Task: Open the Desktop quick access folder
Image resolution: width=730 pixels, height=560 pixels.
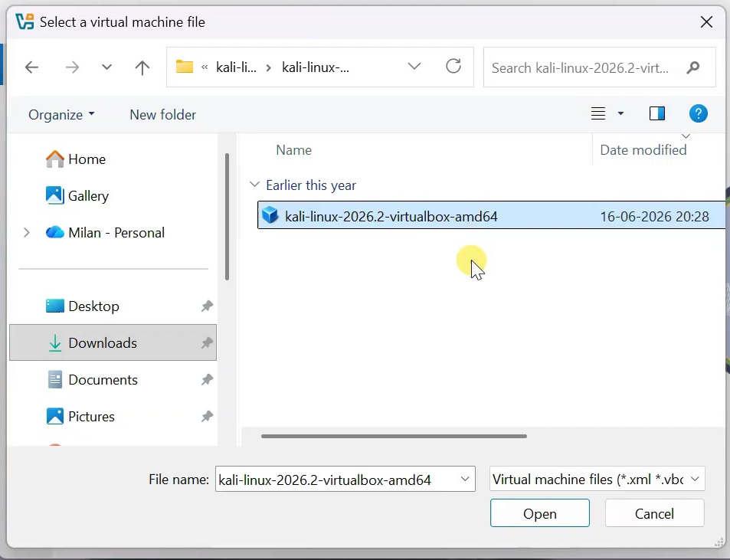Action: tap(93, 306)
